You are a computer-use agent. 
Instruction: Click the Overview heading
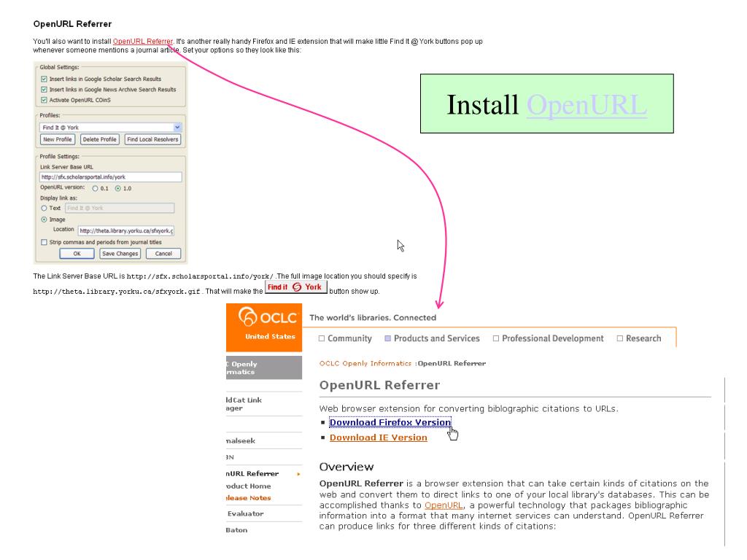[x=347, y=467]
